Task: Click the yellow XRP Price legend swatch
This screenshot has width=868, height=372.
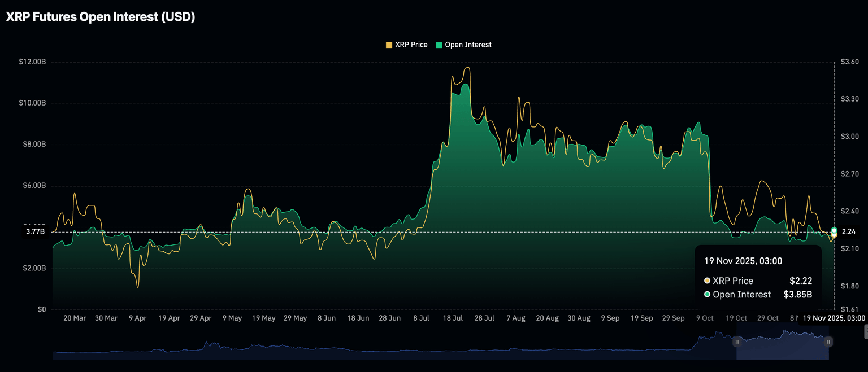Action: 389,45
